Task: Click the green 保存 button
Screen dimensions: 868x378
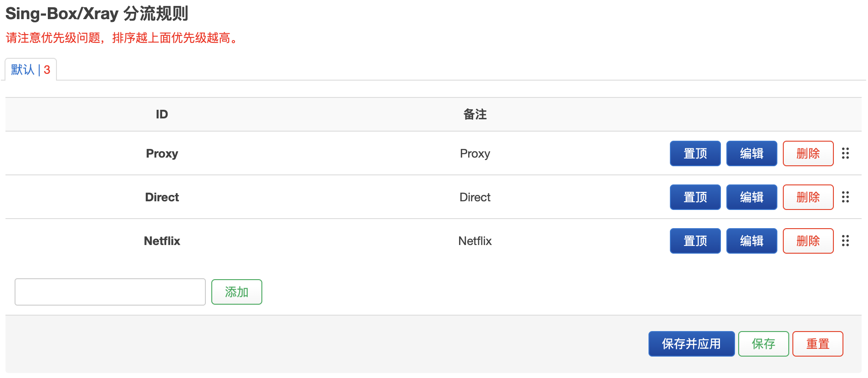Action: [763, 344]
